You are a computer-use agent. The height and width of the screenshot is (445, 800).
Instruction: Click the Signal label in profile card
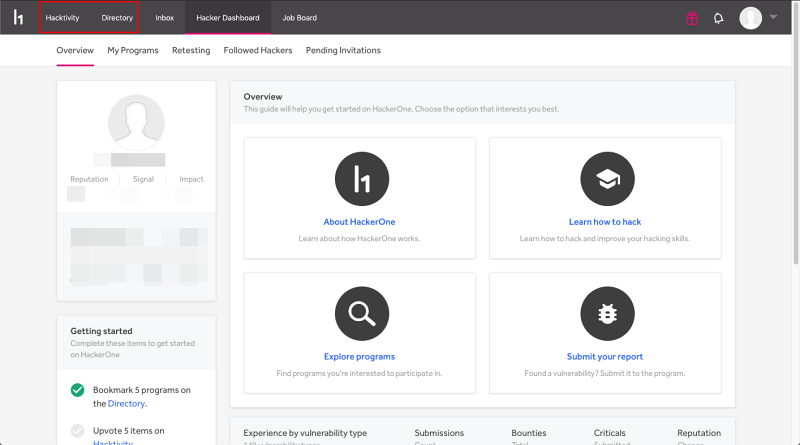pyautogui.click(x=143, y=179)
